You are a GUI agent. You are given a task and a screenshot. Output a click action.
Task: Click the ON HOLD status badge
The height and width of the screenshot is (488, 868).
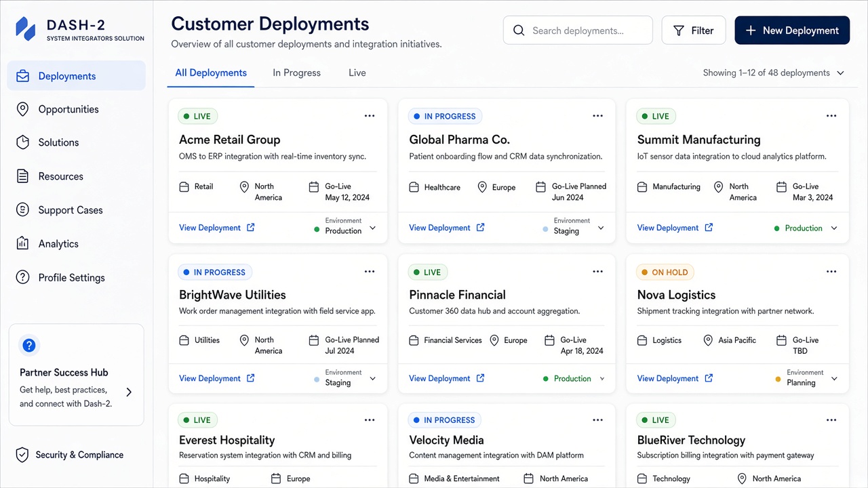coord(665,272)
